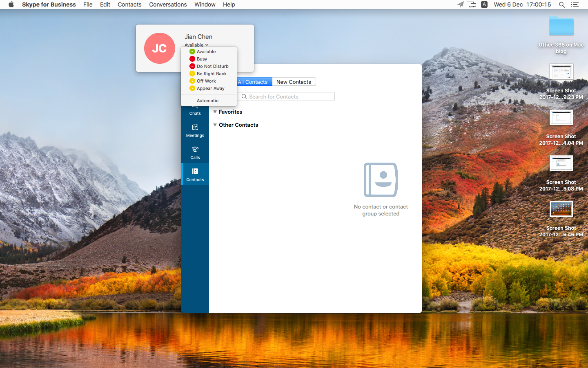588x368 pixels.
Task: Click the Be Right Back clock icon
Action: click(x=192, y=74)
